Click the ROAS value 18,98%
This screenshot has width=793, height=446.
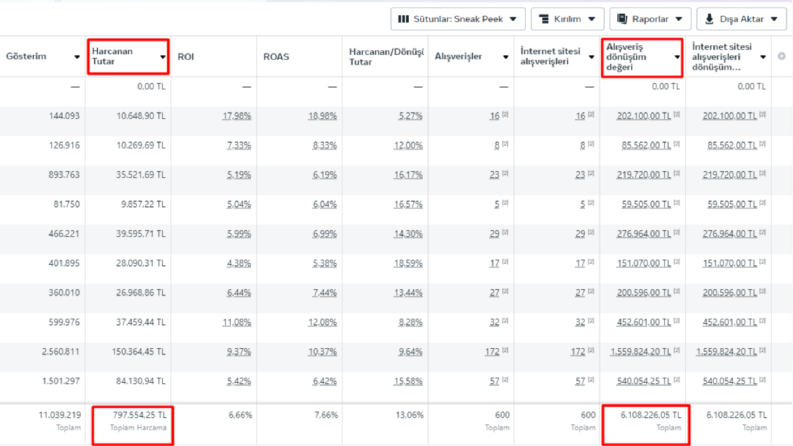click(x=322, y=116)
